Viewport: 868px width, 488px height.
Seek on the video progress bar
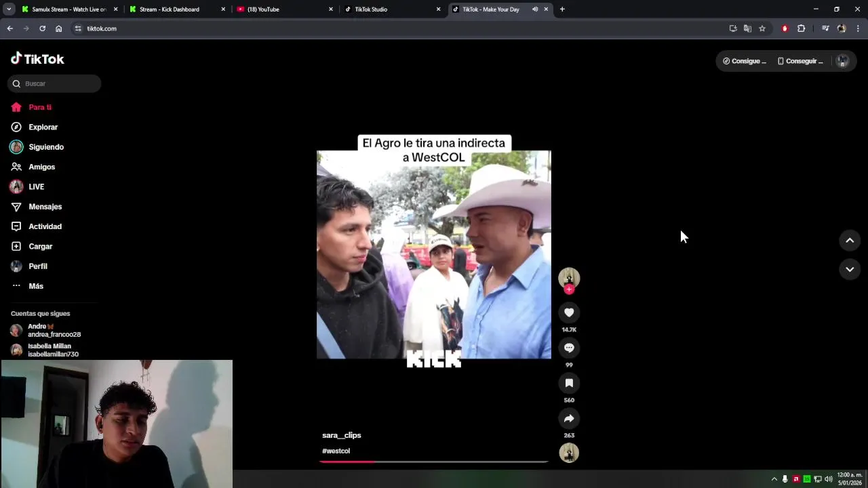click(x=434, y=462)
